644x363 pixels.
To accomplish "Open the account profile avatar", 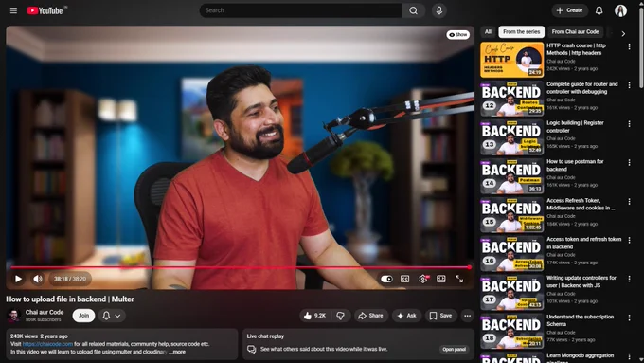I will click(x=620, y=10).
